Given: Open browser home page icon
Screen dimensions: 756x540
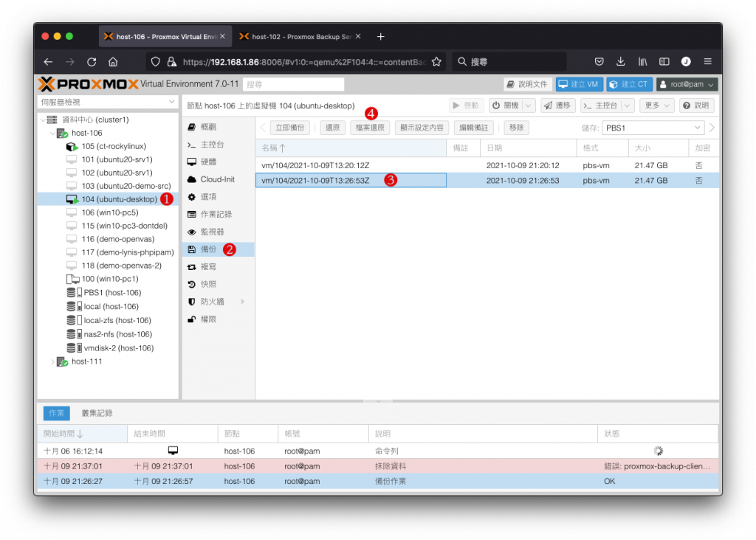Looking at the screenshot, I should pos(113,62).
